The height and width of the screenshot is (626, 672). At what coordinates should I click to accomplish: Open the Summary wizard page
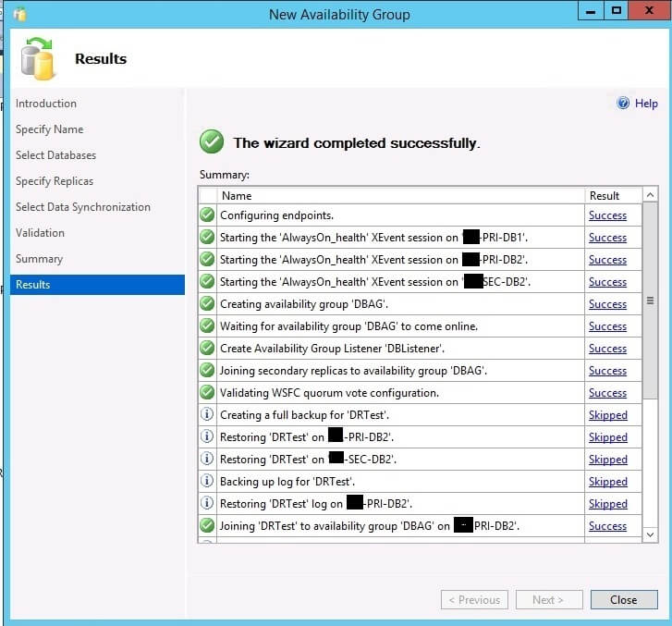click(x=39, y=259)
